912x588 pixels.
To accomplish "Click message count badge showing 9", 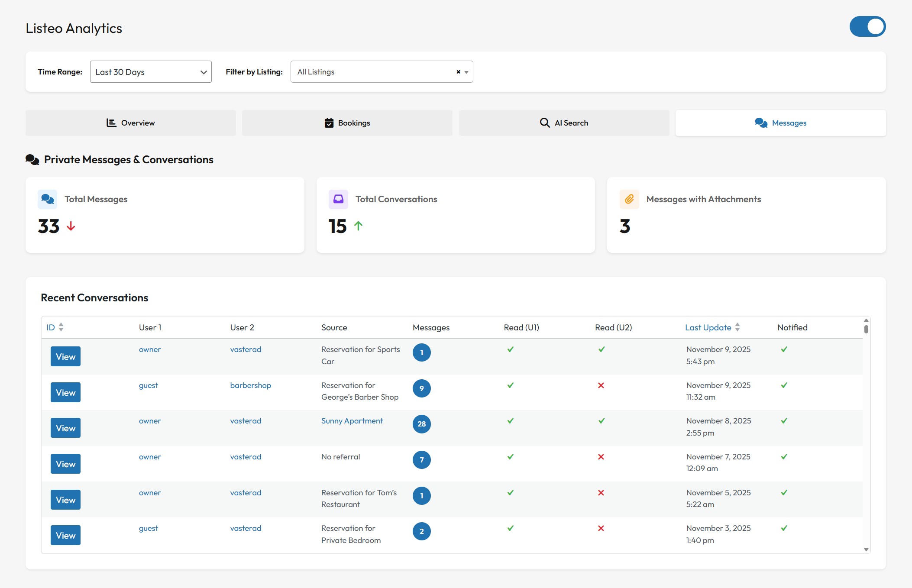I will [x=421, y=388].
